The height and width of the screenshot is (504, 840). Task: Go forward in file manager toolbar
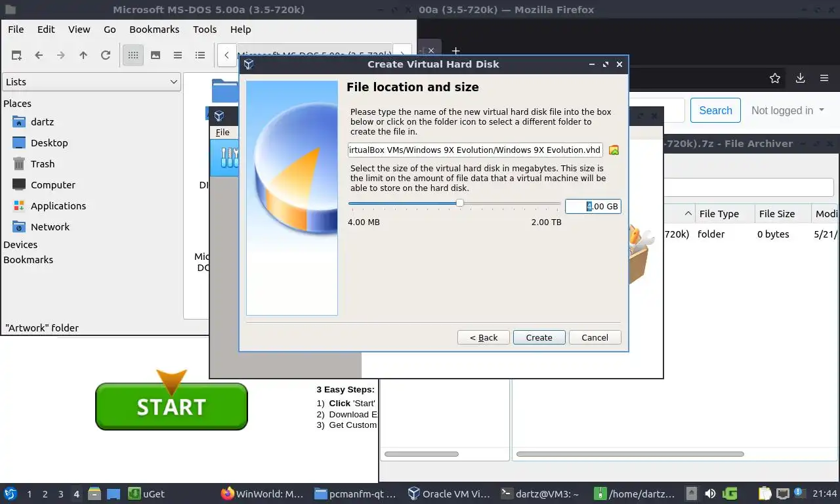pos(61,56)
